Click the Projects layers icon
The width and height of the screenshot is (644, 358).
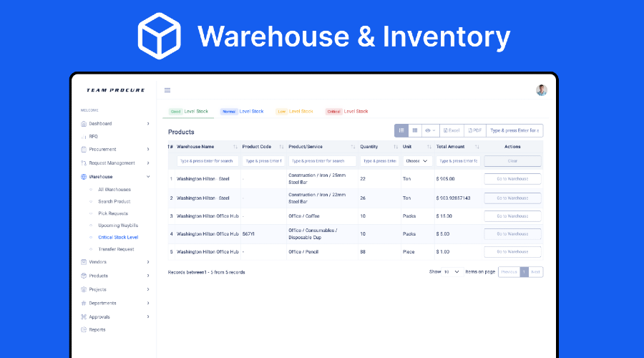[84, 289]
